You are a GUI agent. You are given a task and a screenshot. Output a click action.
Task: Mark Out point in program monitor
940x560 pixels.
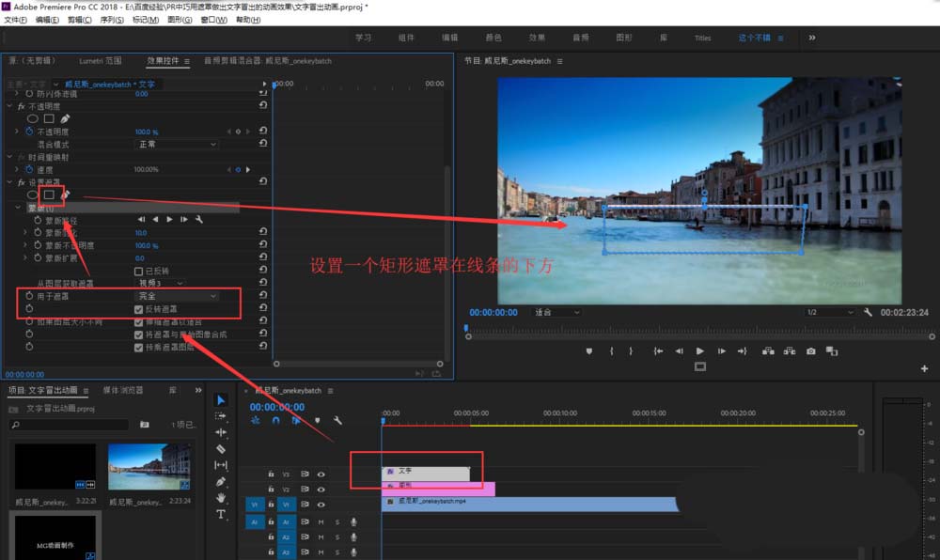click(631, 351)
